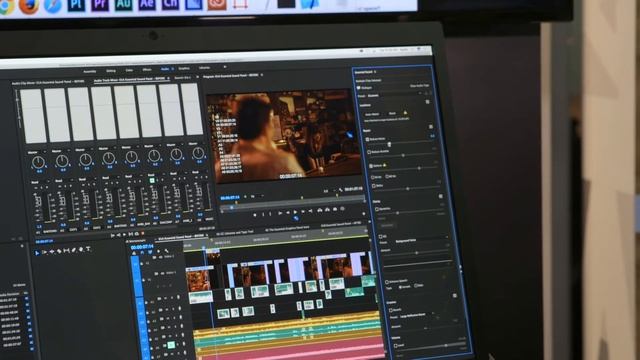Choose the Selection tool in the Tools panel
The width and height of the screenshot is (640, 360).
[37, 253]
